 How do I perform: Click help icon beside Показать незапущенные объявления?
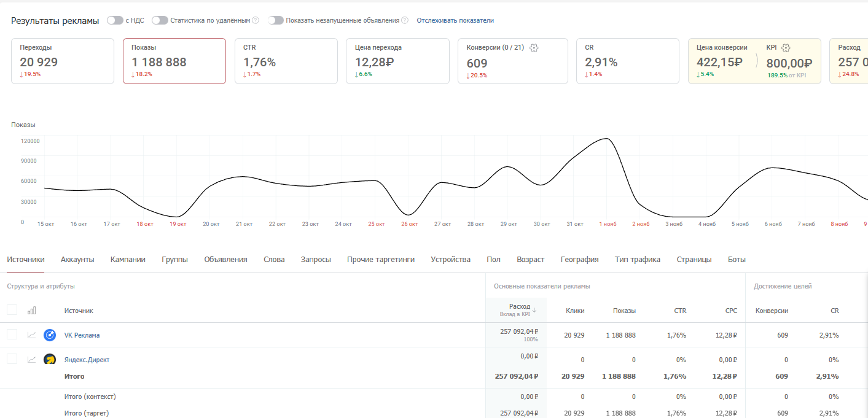click(x=405, y=20)
